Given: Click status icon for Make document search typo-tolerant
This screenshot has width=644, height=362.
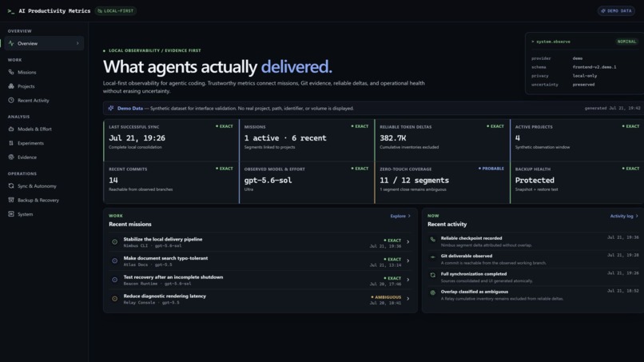Looking at the screenshot, I should (x=114, y=261).
